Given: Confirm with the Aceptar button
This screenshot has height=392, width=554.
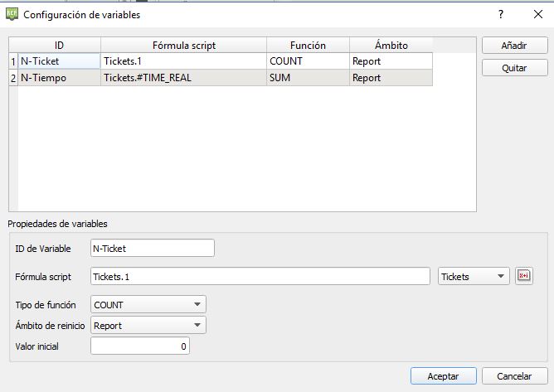Looking at the screenshot, I should [443, 375].
